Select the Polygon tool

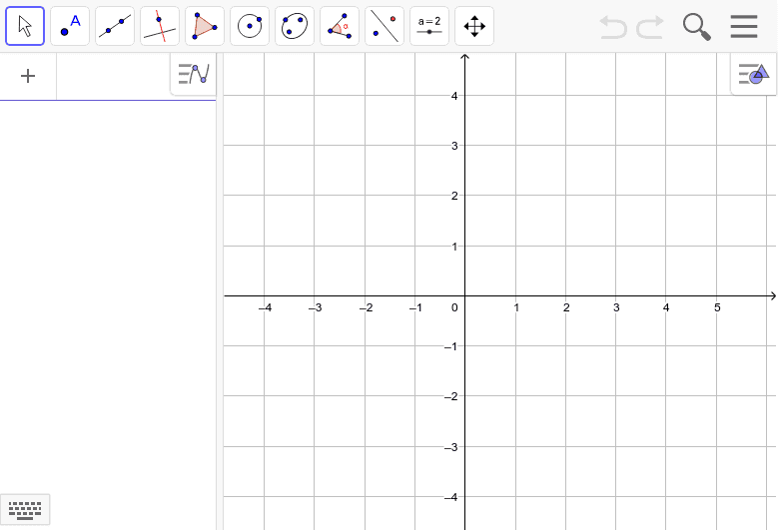(205, 26)
